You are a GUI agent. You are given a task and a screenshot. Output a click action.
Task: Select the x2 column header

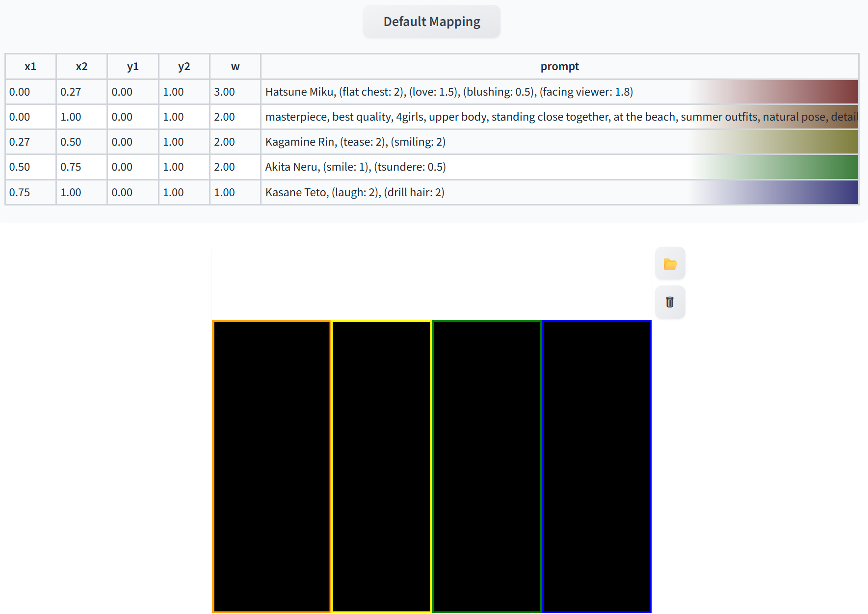(x=81, y=66)
